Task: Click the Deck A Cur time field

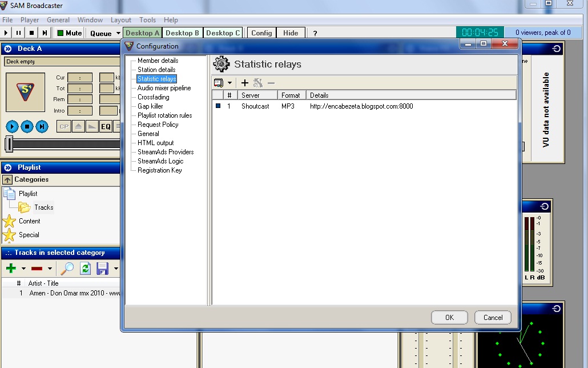Action: coord(80,78)
